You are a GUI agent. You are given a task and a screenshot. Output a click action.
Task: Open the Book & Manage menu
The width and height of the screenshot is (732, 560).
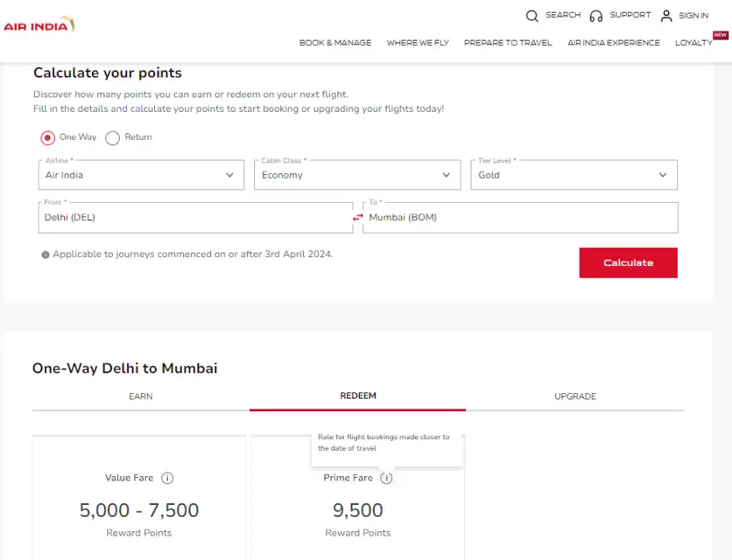pyautogui.click(x=335, y=43)
